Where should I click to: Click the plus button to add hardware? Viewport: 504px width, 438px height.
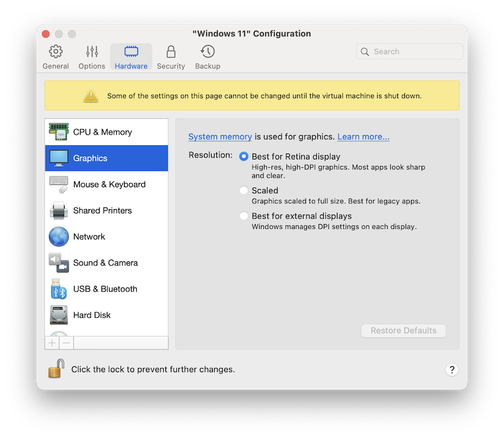click(x=52, y=343)
